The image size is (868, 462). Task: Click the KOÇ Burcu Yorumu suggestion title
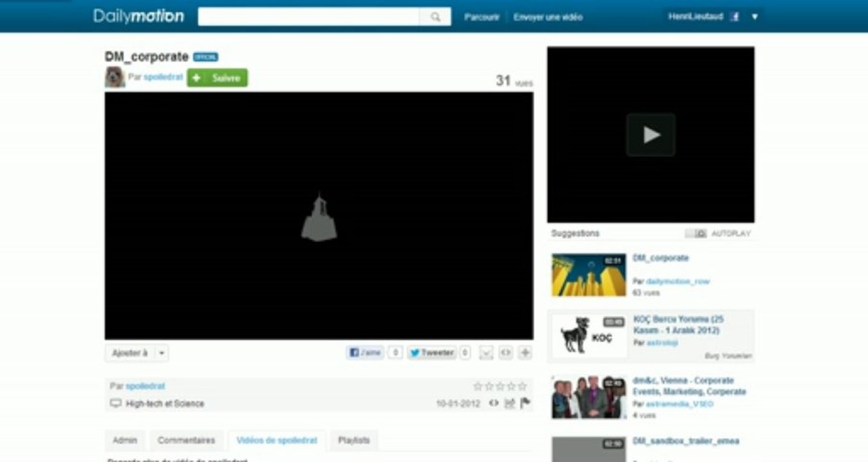[678, 325]
